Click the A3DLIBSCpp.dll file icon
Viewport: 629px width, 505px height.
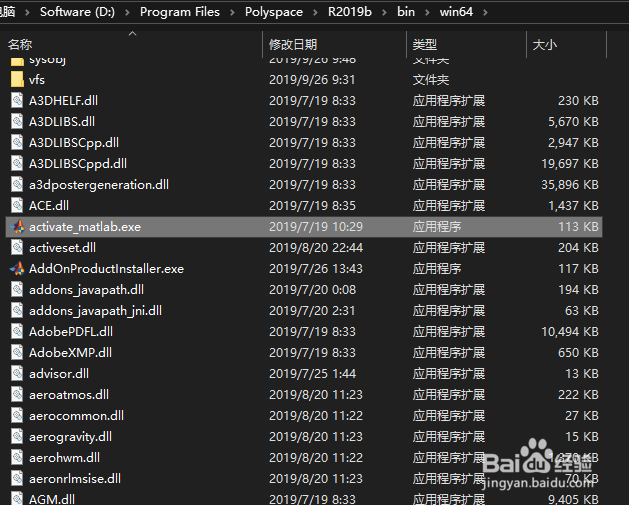17,142
